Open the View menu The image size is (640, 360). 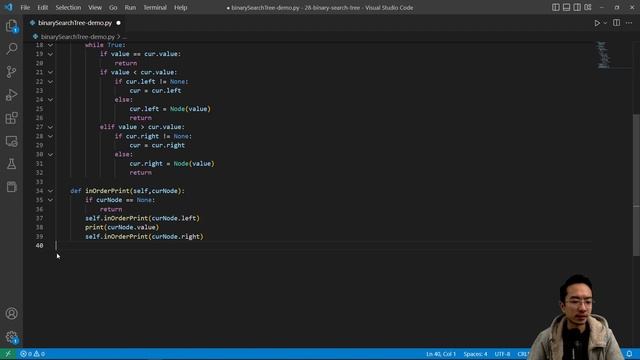[x=95, y=7]
